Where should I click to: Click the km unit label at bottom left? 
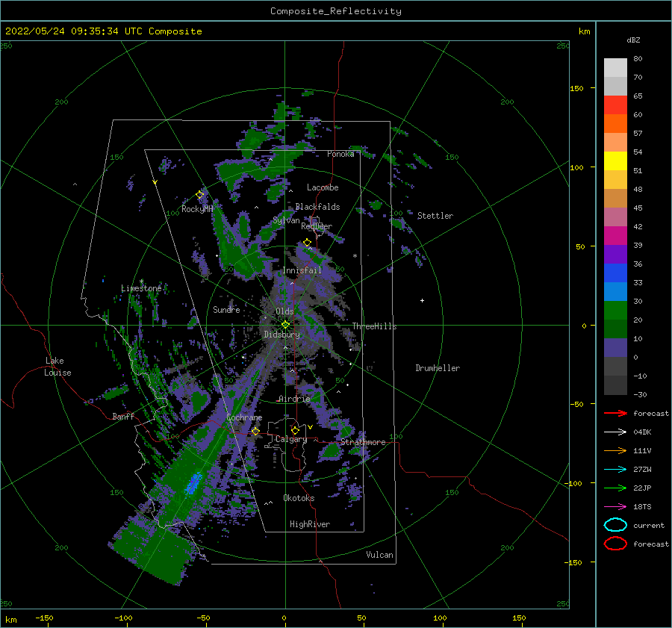[11, 620]
